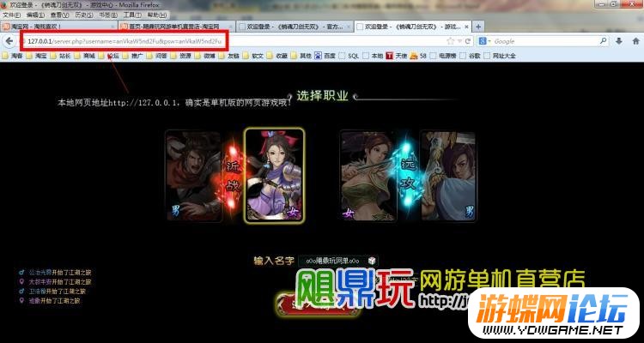Open the address bar history dropdown arrow
644x343 pixels.
pos(459,41)
